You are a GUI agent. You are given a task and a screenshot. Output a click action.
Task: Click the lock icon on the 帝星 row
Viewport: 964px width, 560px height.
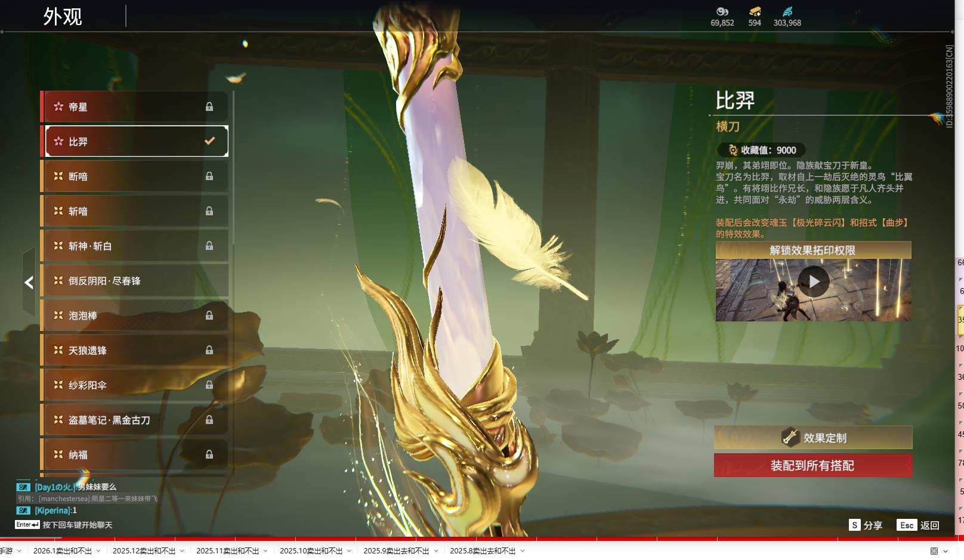[x=209, y=107]
